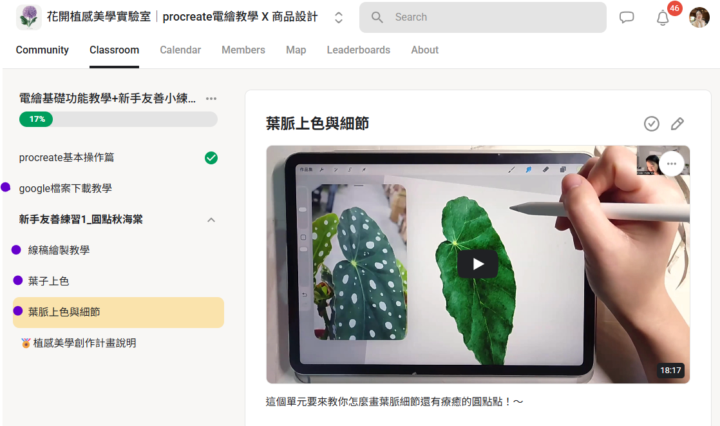This screenshot has width=720, height=426.
Task: Open the About tab
Action: 425,50
